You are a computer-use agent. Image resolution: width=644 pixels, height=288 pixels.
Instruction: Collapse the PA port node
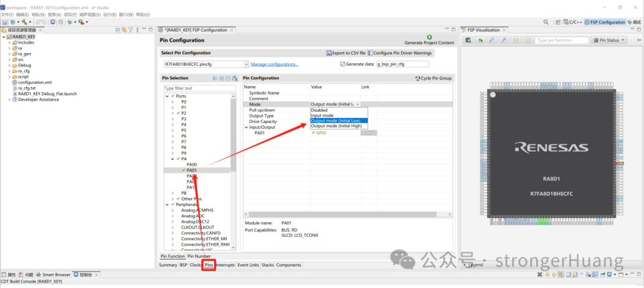pos(172,158)
